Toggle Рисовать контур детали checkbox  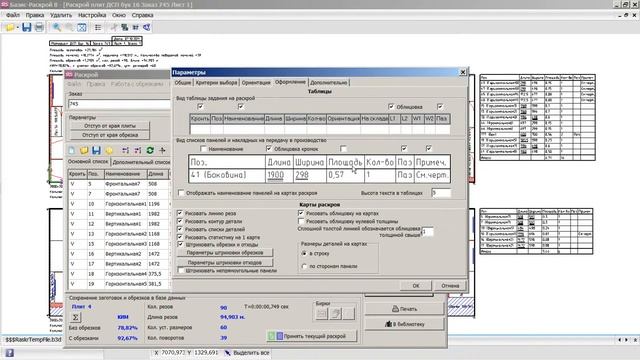click(180, 221)
